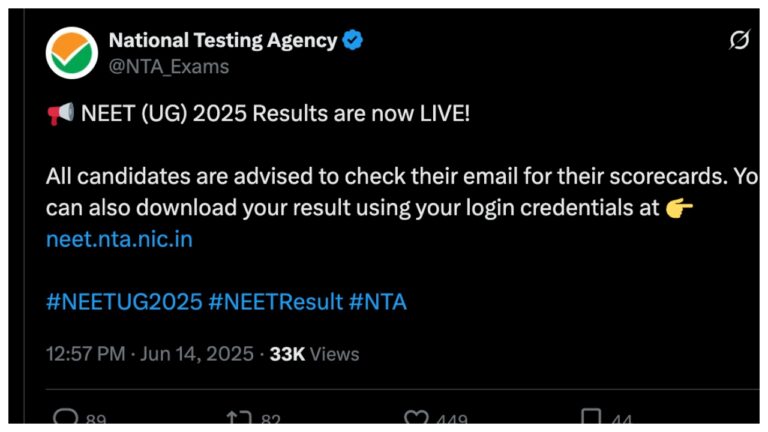This screenshot has width=768, height=432.
Task: Click the blue verified badge
Action: (x=353, y=41)
